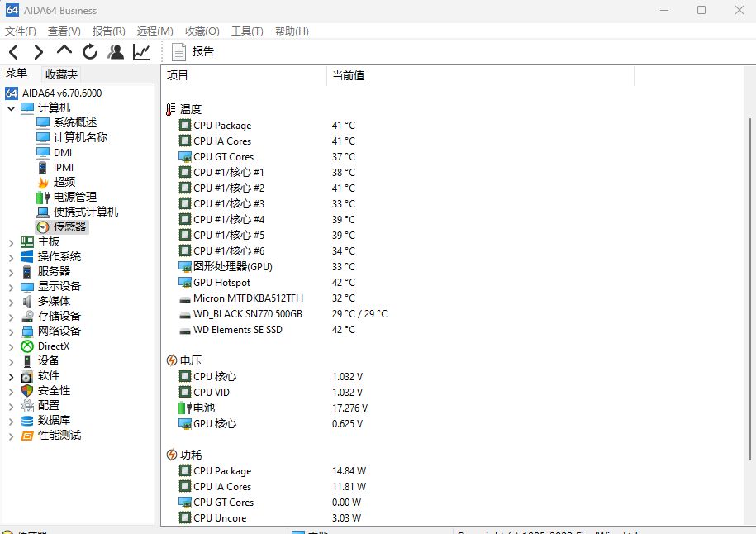Viewport: 756px width, 534px height.
Task: Select 系统概述 in the tree
Action: tap(74, 122)
